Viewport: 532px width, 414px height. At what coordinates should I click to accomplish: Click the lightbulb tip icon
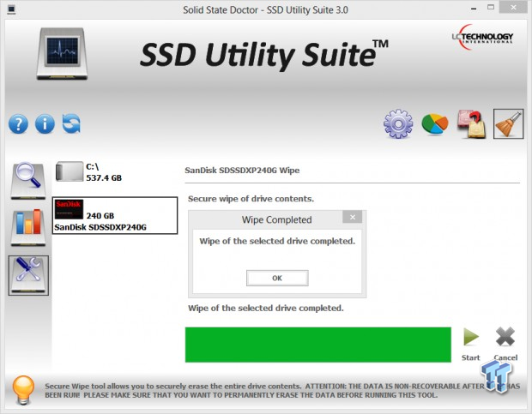23,390
